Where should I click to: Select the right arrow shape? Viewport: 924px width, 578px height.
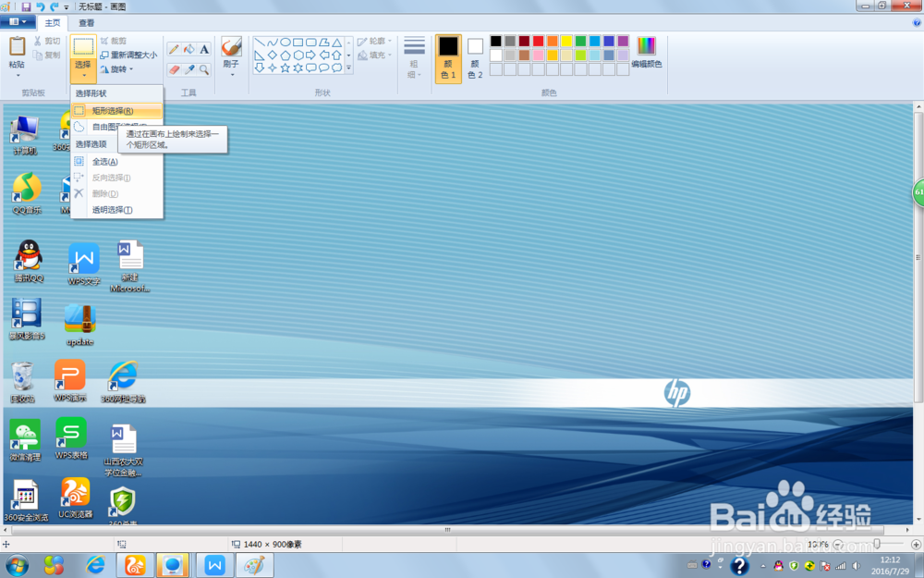coord(310,55)
